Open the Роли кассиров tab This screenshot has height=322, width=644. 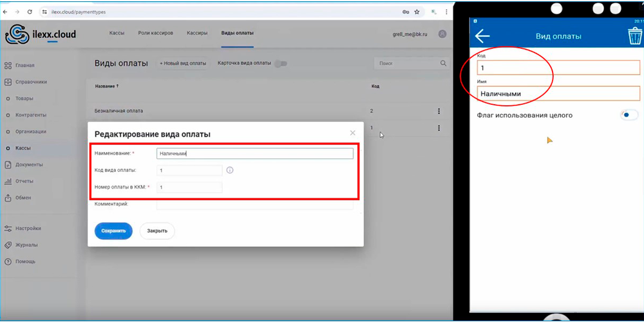(155, 33)
